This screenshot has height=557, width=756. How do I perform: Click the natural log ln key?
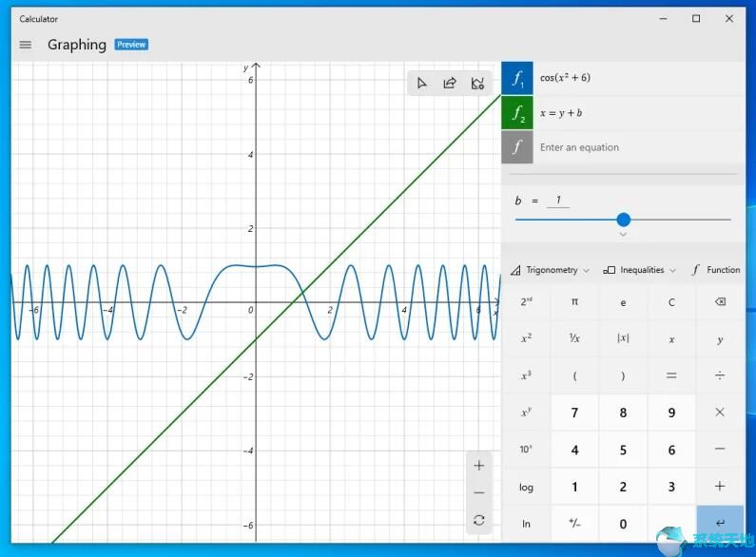click(526, 524)
